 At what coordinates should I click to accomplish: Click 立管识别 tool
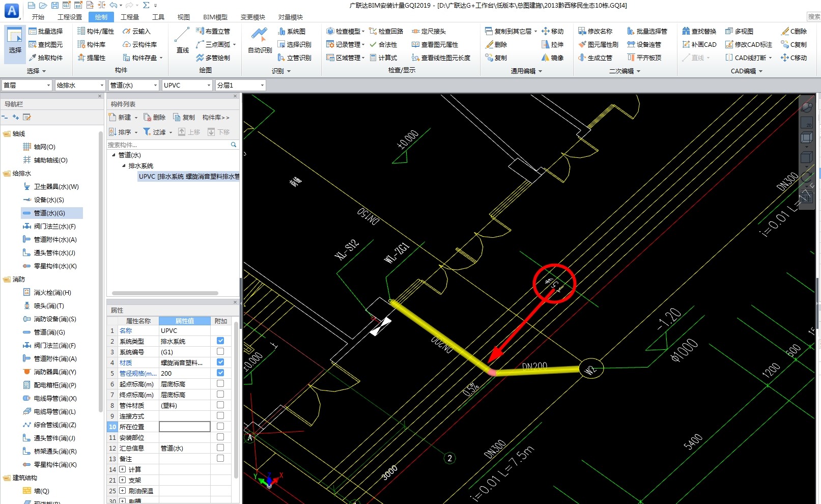pyautogui.click(x=295, y=58)
